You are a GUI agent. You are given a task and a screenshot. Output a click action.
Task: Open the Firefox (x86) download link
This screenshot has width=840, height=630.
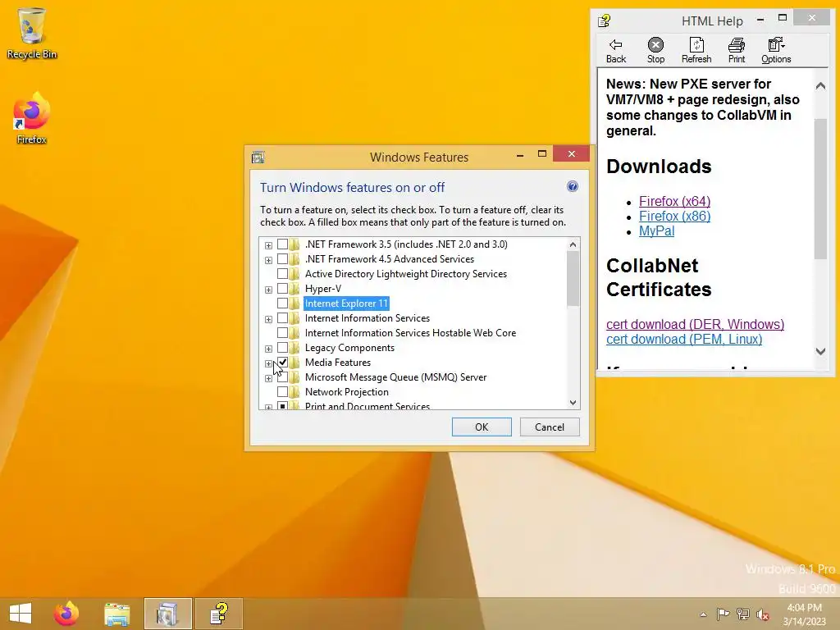[x=674, y=216]
